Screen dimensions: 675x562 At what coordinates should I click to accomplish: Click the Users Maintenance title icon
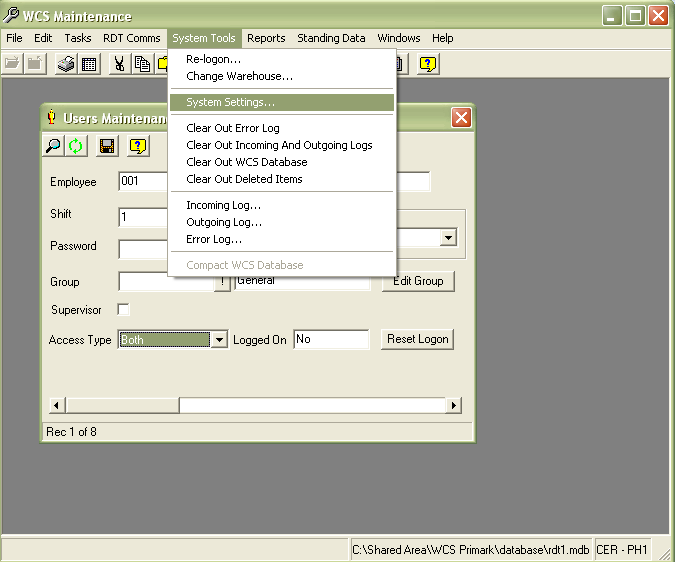point(52,117)
